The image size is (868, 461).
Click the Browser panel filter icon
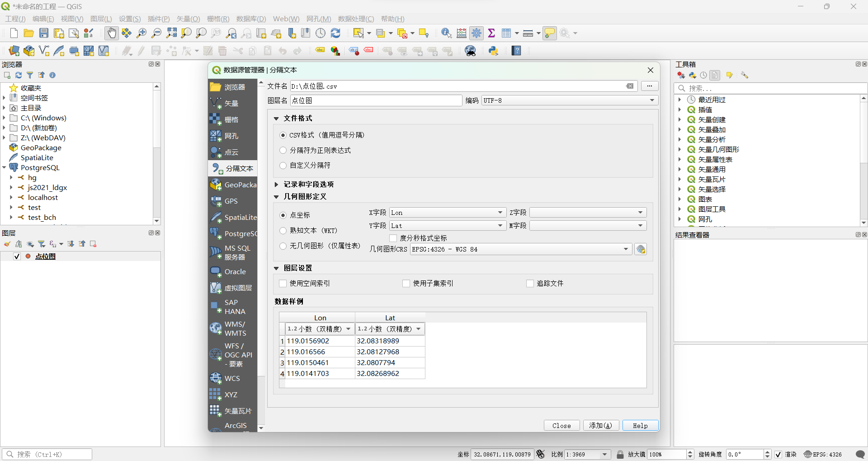click(30, 75)
